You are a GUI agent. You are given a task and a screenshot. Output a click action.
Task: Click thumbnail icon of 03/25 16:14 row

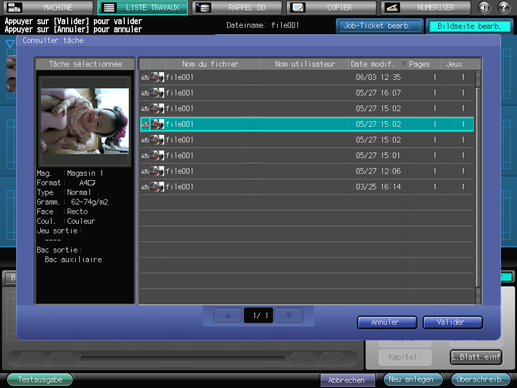click(x=157, y=187)
